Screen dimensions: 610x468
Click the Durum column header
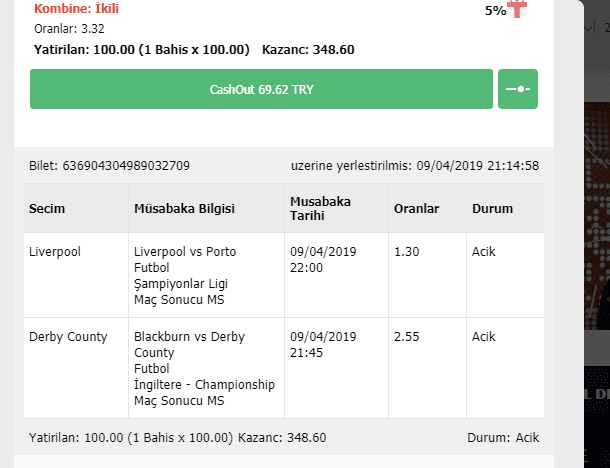(x=492, y=209)
